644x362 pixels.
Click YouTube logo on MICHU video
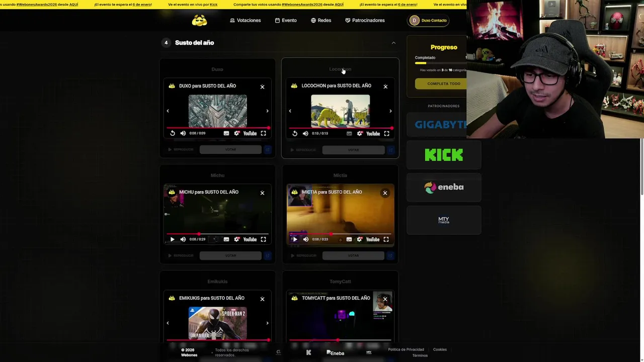pyautogui.click(x=250, y=239)
